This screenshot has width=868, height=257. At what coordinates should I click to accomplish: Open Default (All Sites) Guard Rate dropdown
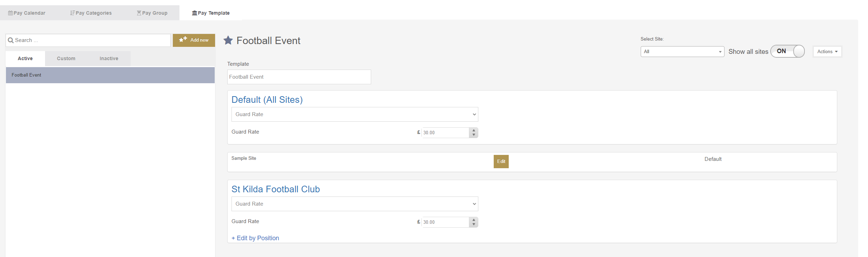pyautogui.click(x=355, y=114)
